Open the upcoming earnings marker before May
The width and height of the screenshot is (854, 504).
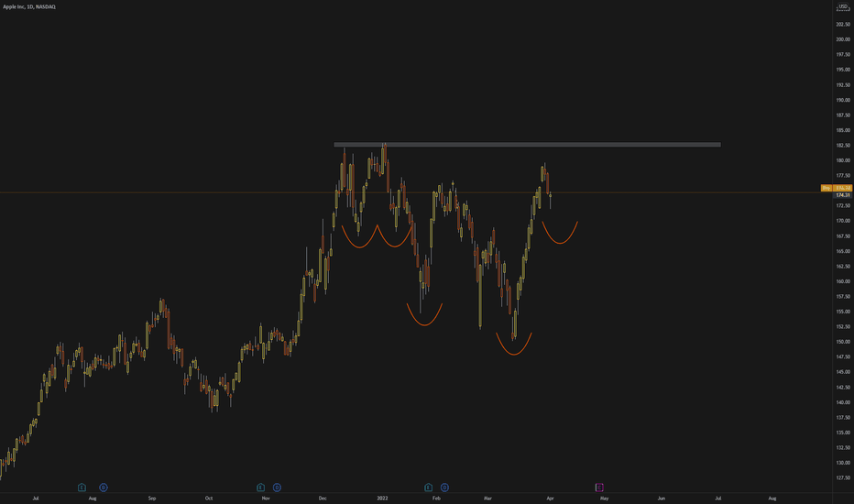tap(599, 488)
